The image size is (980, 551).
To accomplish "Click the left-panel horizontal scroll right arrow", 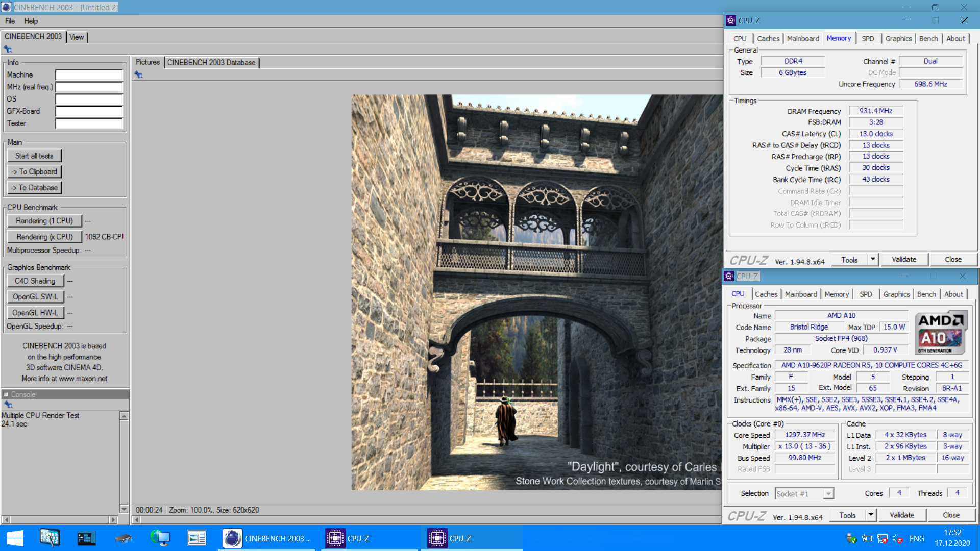I will pos(113,520).
